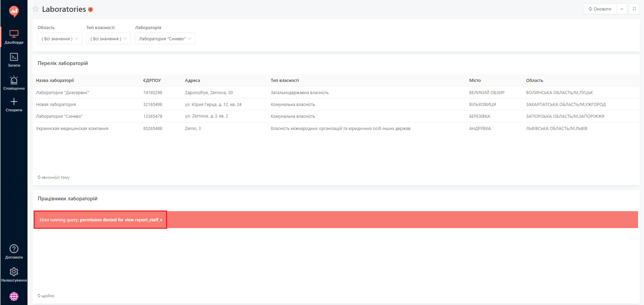Click the Оновити refresh button
The image size is (644, 305).
pyautogui.click(x=600, y=9)
